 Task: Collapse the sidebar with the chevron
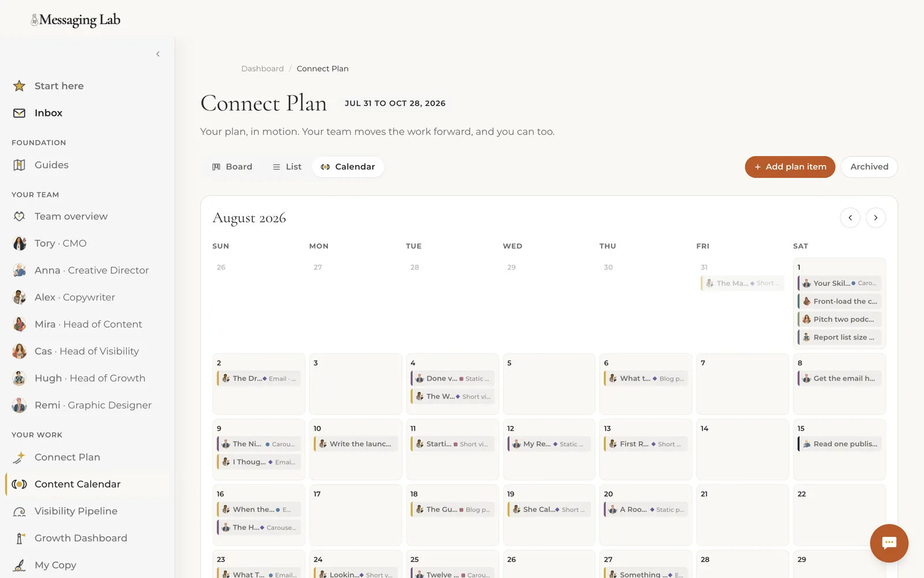(158, 54)
